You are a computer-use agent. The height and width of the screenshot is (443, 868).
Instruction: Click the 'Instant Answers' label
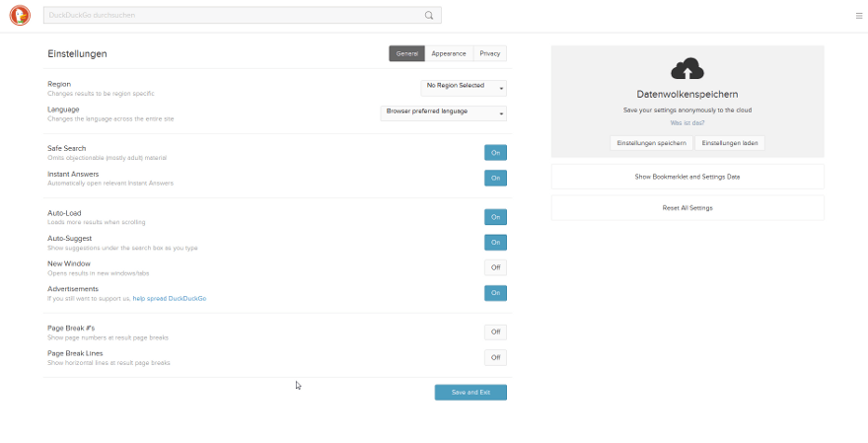[73, 174]
